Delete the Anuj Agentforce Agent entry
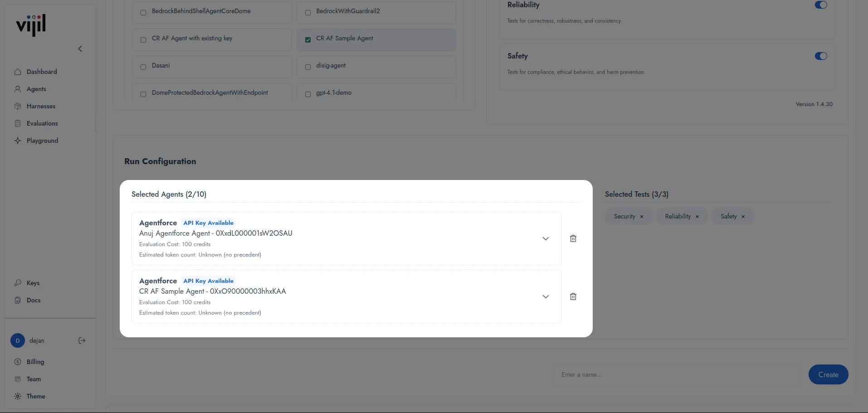 [x=573, y=238]
